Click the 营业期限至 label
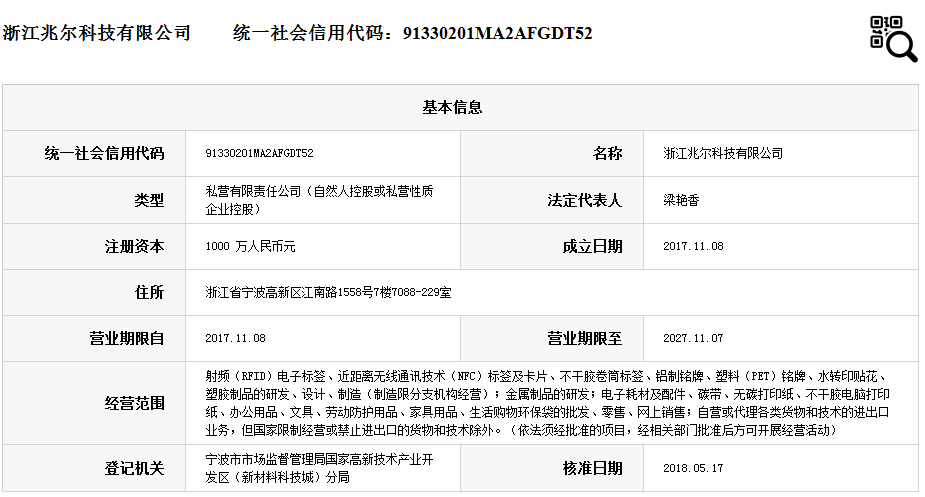Image resolution: width=925 pixels, height=497 pixels. [x=585, y=338]
